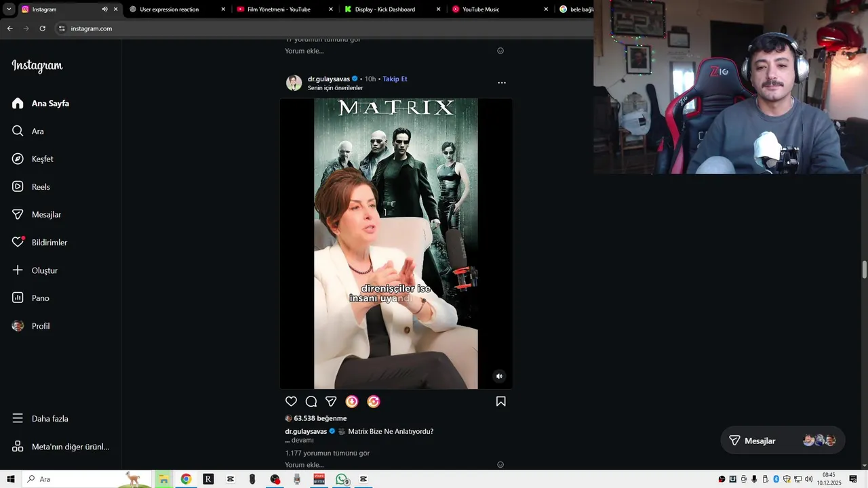Expand the Daha fazla menu

coord(41,418)
